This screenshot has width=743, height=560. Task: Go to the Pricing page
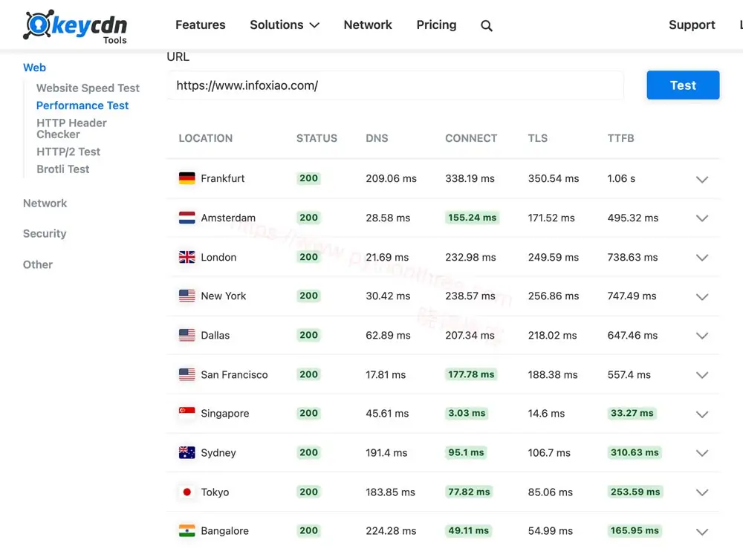click(x=436, y=25)
